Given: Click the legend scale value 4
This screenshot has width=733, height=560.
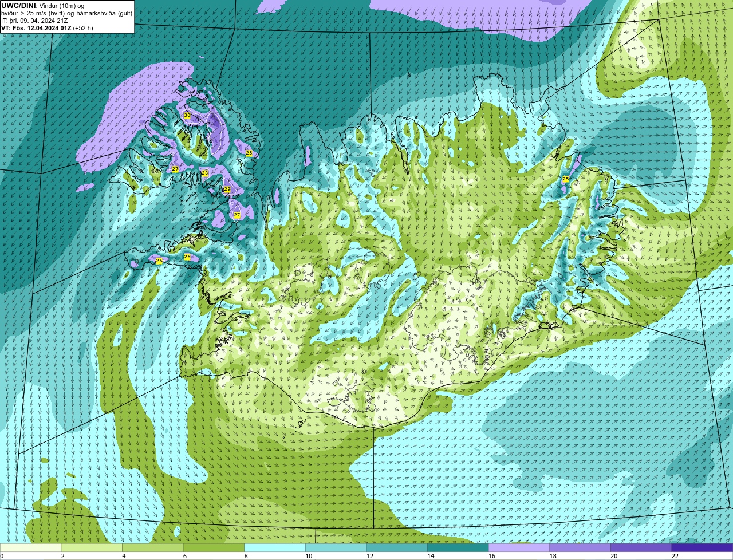Looking at the screenshot, I should 124,556.
